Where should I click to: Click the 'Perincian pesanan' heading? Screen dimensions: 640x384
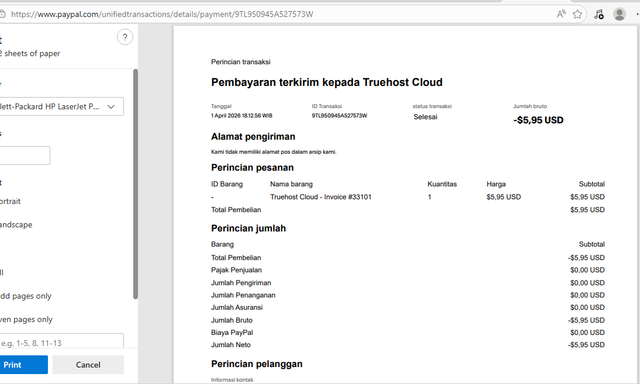[252, 168]
